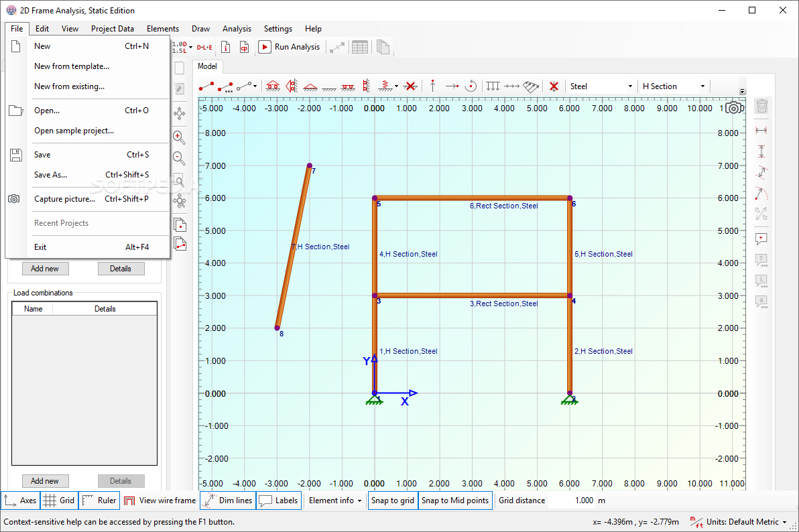Click the camera snapshot icon on canvas
This screenshot has height=532, width=799.
[734, 108]
